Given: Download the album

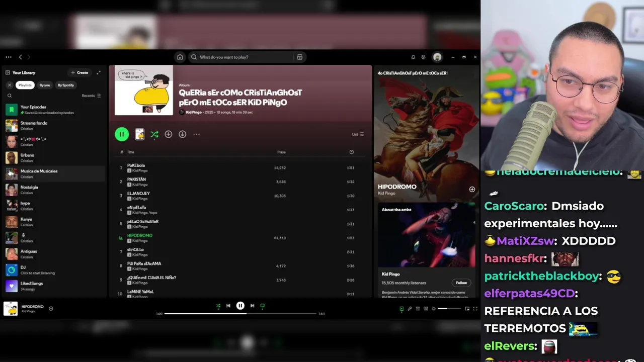Looking at the screenshot, I should (183, 134).
